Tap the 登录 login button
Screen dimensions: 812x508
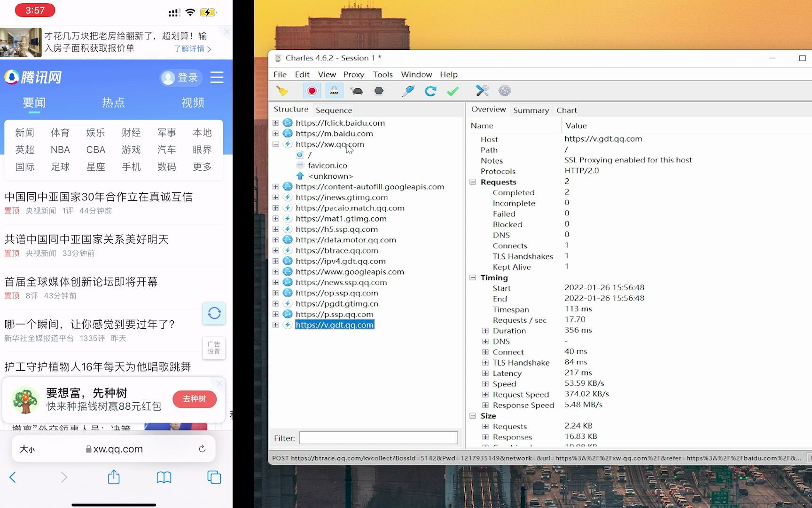click(181, 78)
